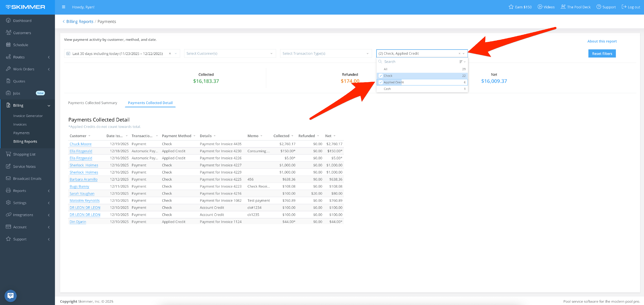Open Select Customer(s) dropdown
The image size is (644, 305).
click(230, 53)
